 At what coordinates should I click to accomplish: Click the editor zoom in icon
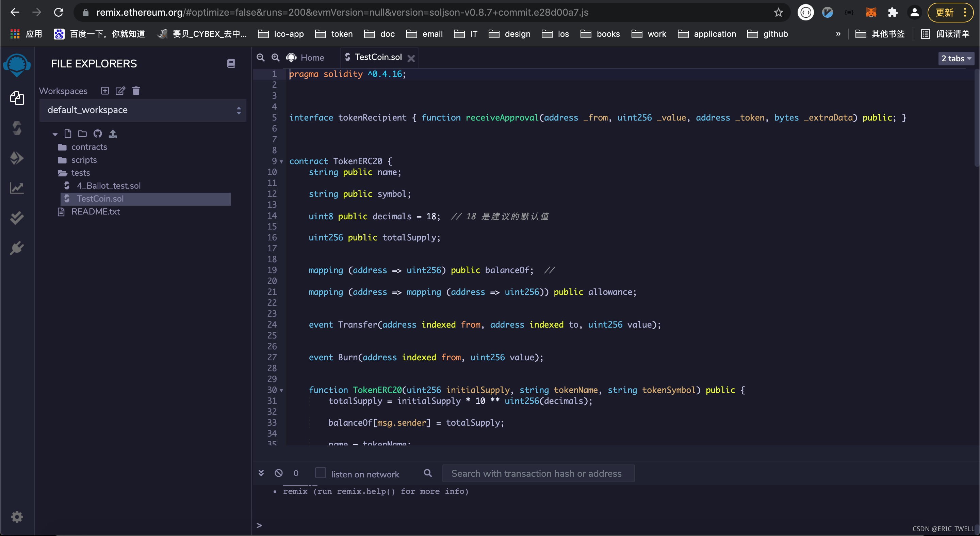click(275, 58)
